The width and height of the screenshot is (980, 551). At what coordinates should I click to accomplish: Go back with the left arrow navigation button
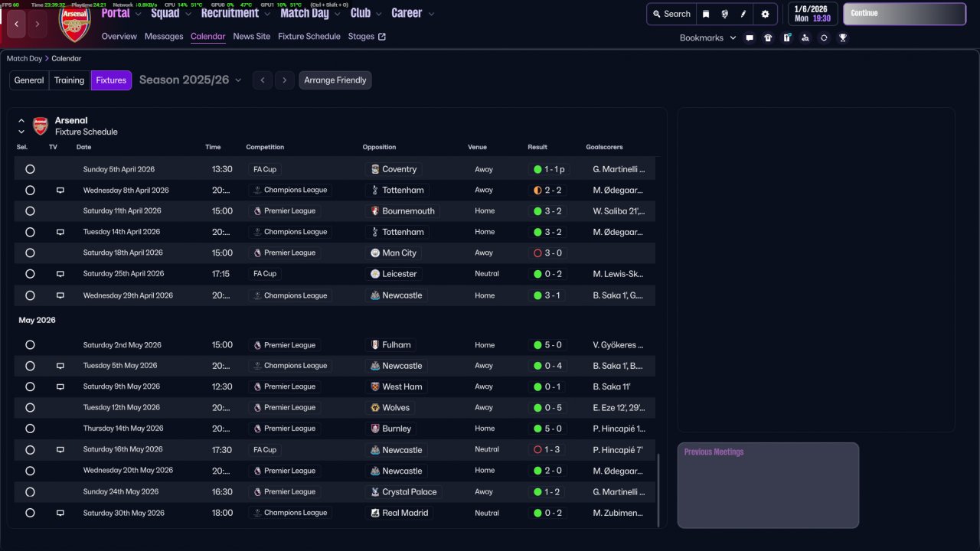[17, 24]
